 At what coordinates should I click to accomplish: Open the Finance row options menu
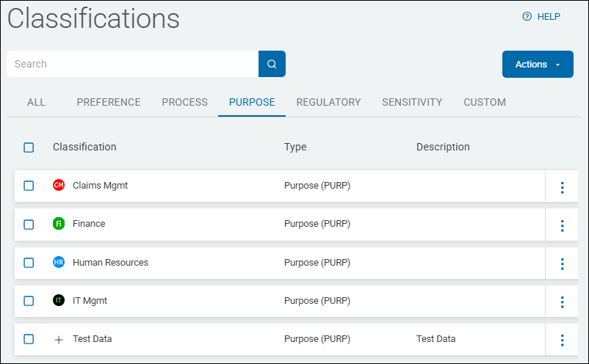(x=562, y=225)
